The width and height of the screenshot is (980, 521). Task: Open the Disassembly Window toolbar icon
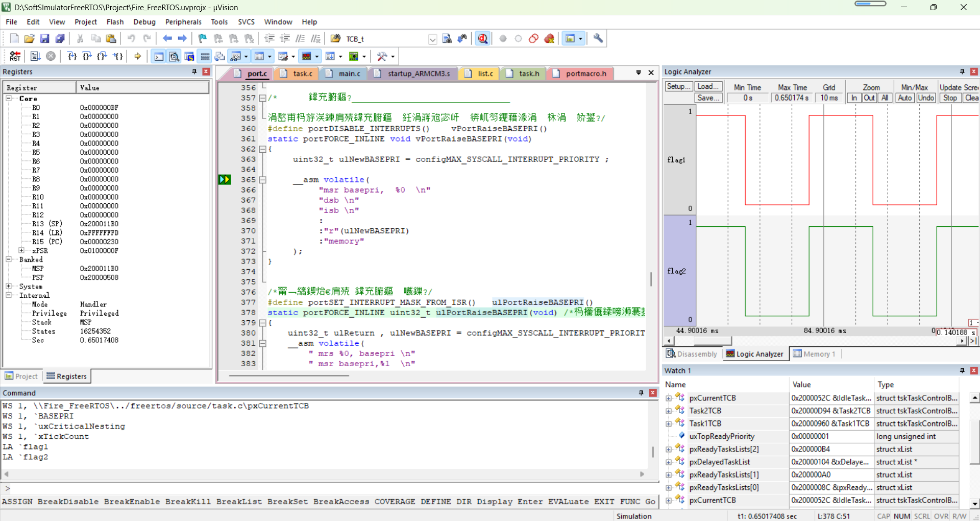point(174,56)
